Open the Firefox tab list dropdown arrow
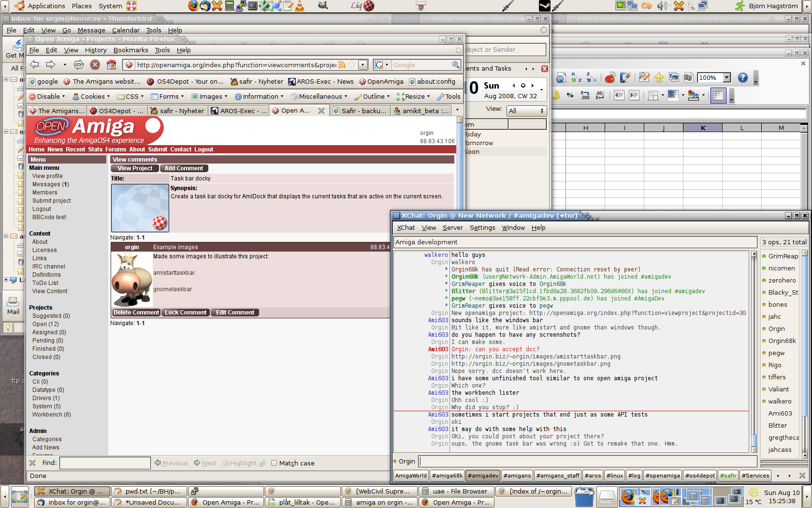This screenshot has width=812, height=508. tap(457, 110)
